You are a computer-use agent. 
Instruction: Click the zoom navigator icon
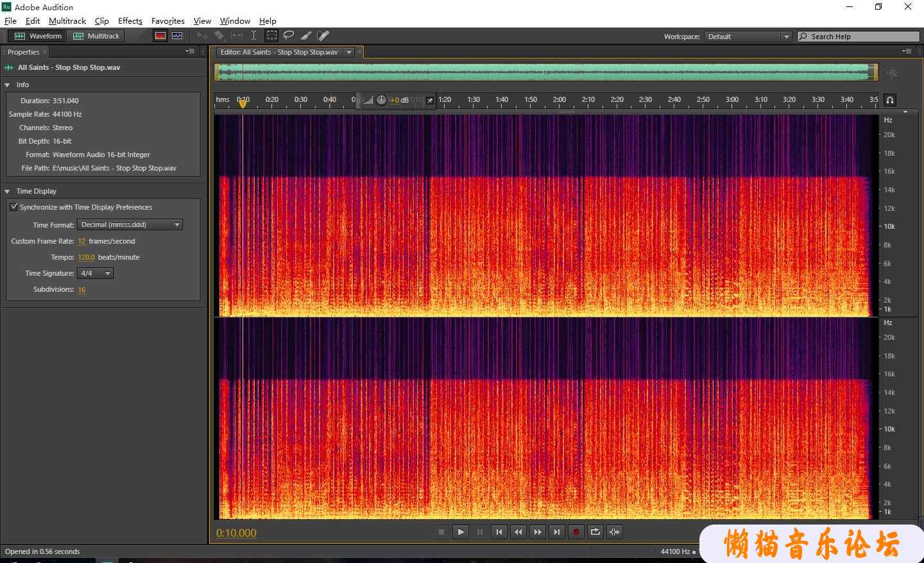(893, 72)
